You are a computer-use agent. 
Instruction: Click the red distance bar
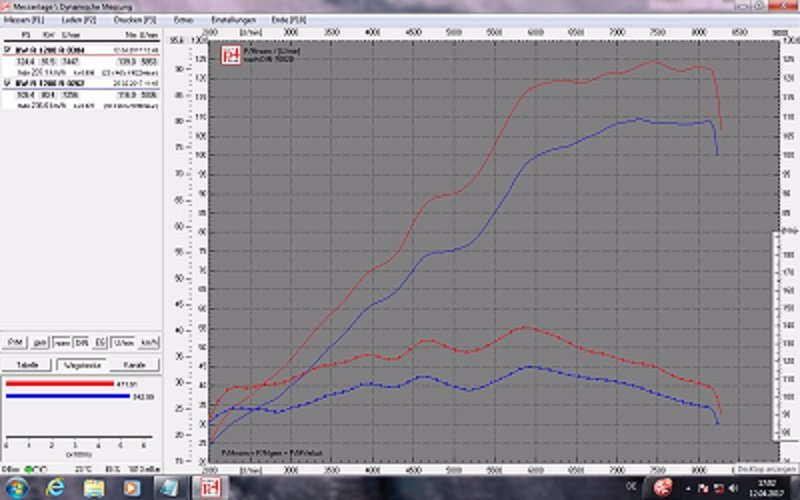click(x=60, y=384)
